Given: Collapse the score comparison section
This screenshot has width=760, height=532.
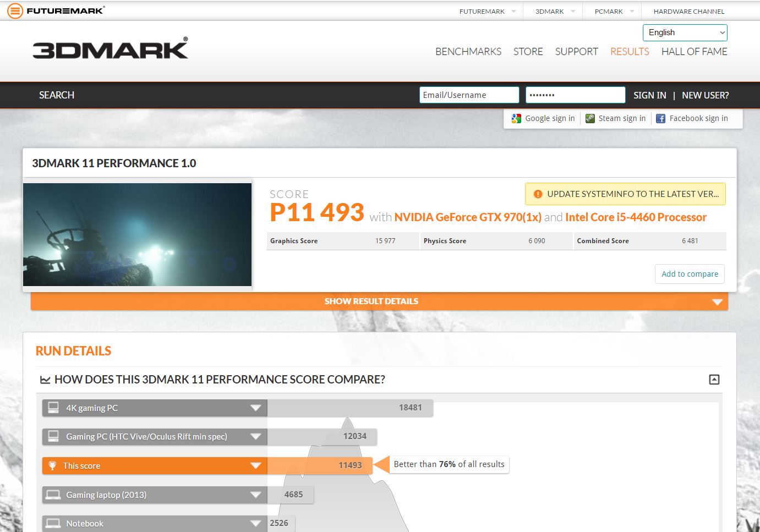Looking at the screenshot, I should [x=714, y=380].
